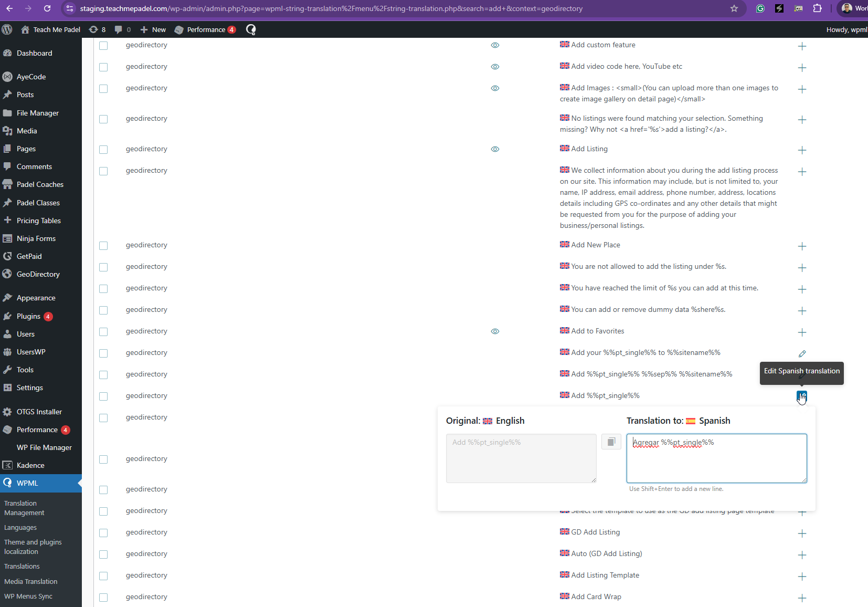Go to Translation Management

tap(24, 508)
